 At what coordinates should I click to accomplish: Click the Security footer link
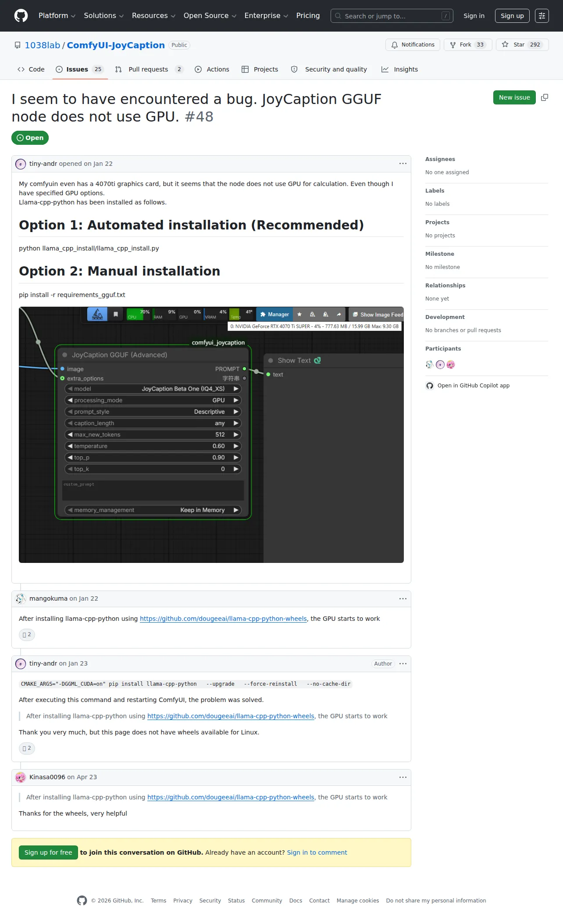(210, 901)
